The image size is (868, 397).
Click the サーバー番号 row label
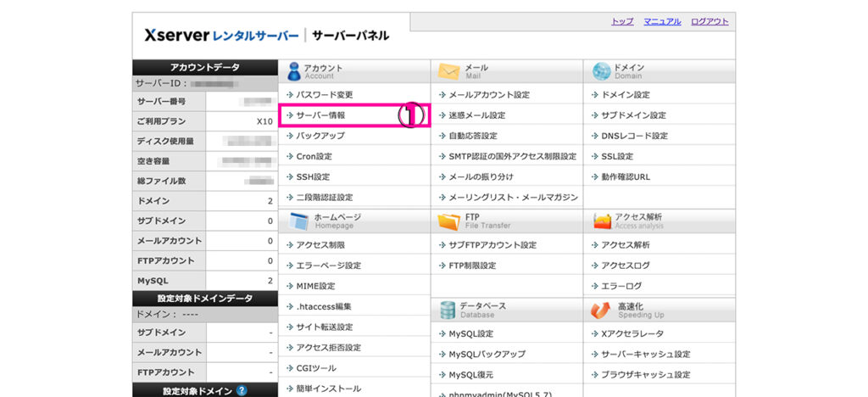(x=161, y=101)
